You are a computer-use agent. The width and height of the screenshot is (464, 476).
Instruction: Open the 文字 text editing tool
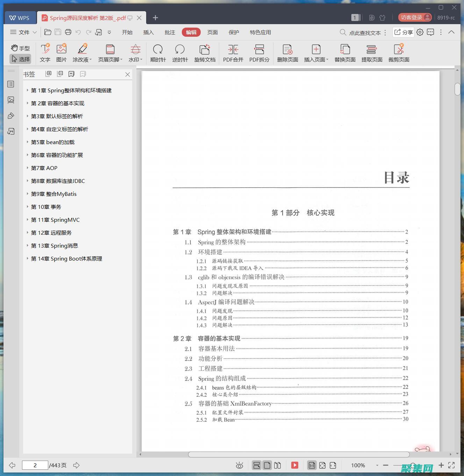tap(45, 52)
